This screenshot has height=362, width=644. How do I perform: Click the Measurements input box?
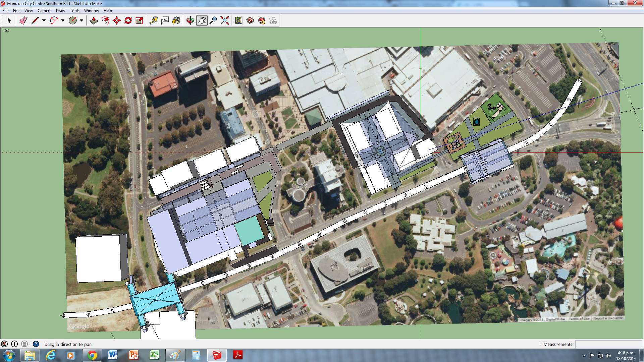[608, 344]
